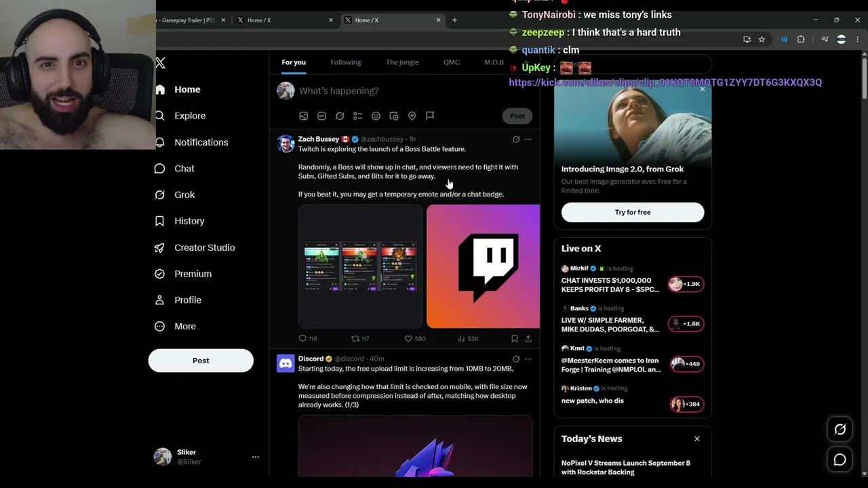
Task: Open Chat in the left sidebar
Action: [x=175, y=169]
